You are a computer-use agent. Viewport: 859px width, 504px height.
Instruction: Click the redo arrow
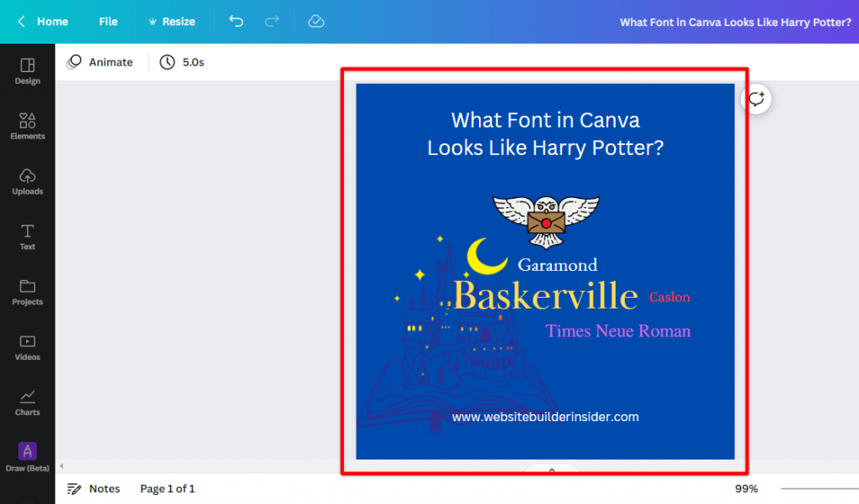click(272, 22)
